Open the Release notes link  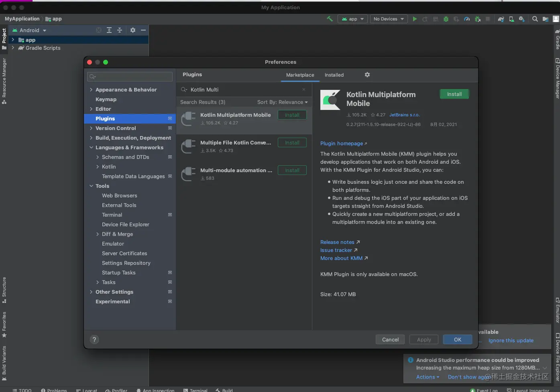(x=340, y=242)
